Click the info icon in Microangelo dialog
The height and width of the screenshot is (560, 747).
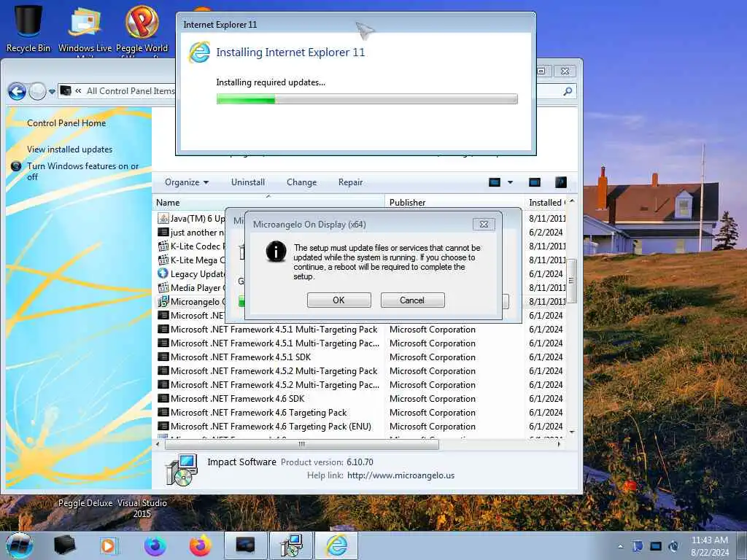click(x=276, y=251)
